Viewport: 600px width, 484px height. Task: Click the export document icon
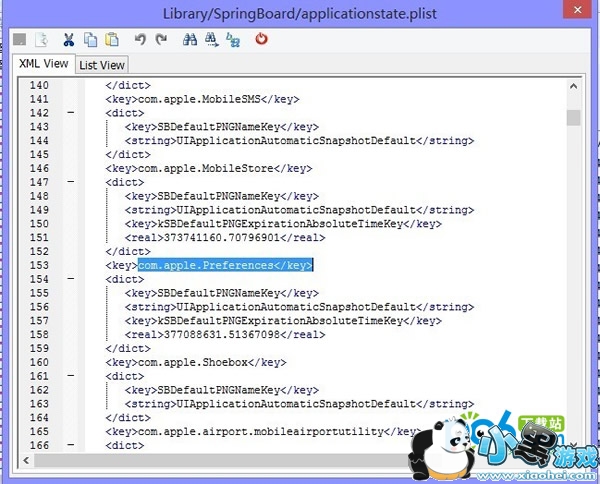(41, 40)
